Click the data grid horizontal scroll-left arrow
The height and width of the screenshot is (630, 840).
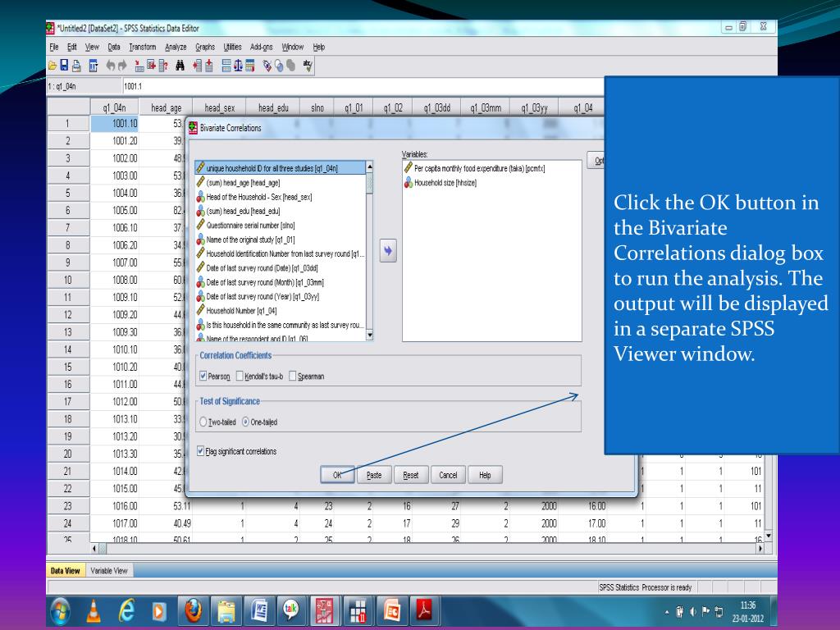click(x=95, y=549)
